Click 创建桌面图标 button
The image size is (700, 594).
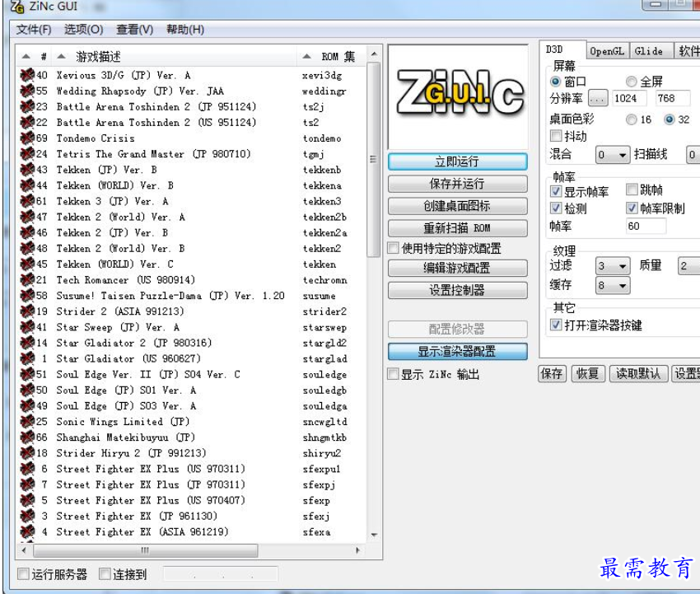coord(458,206)
